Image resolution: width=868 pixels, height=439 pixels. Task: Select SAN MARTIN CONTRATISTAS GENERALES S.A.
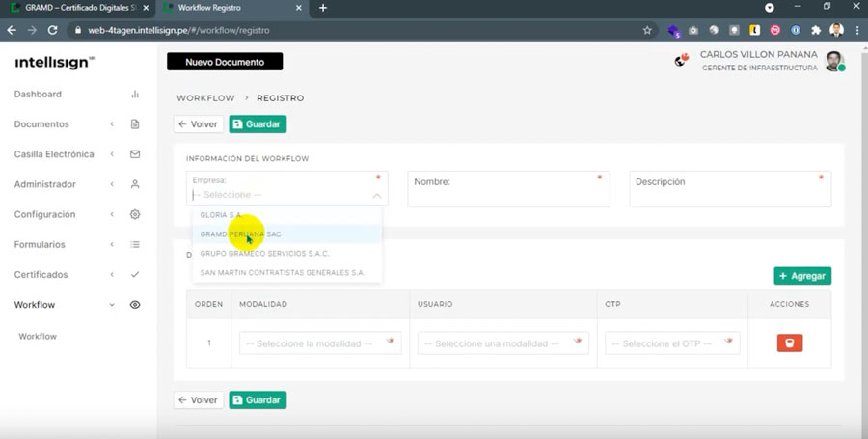point(286,272)
